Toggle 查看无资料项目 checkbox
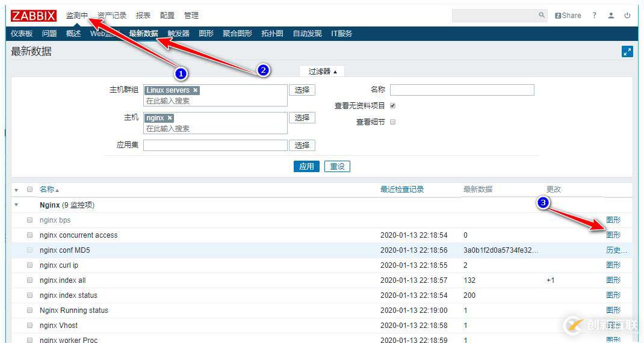The image size is (644, 343). (392, 105)
